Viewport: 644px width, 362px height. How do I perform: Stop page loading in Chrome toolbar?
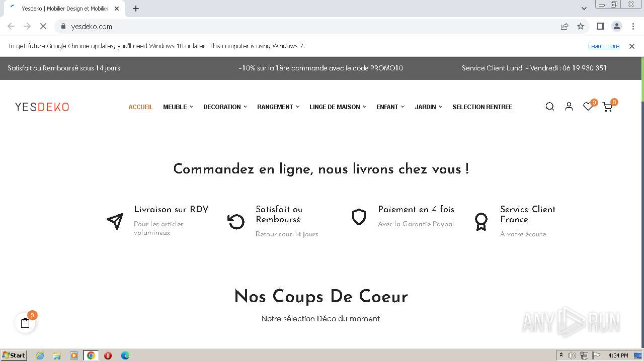[43, 26]
